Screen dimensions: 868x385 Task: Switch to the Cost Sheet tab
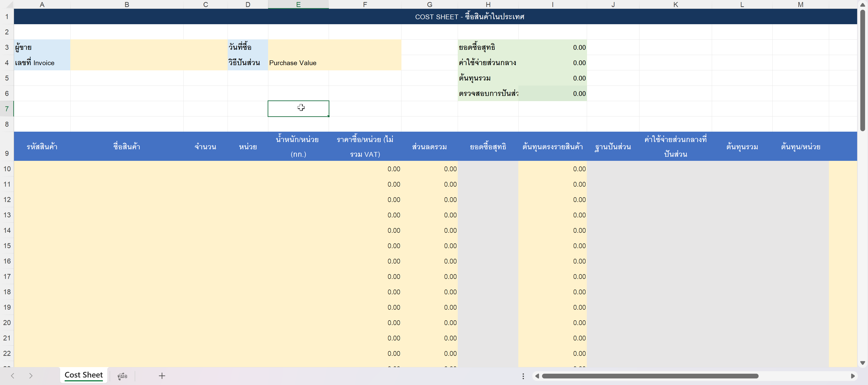pos(84,375)
